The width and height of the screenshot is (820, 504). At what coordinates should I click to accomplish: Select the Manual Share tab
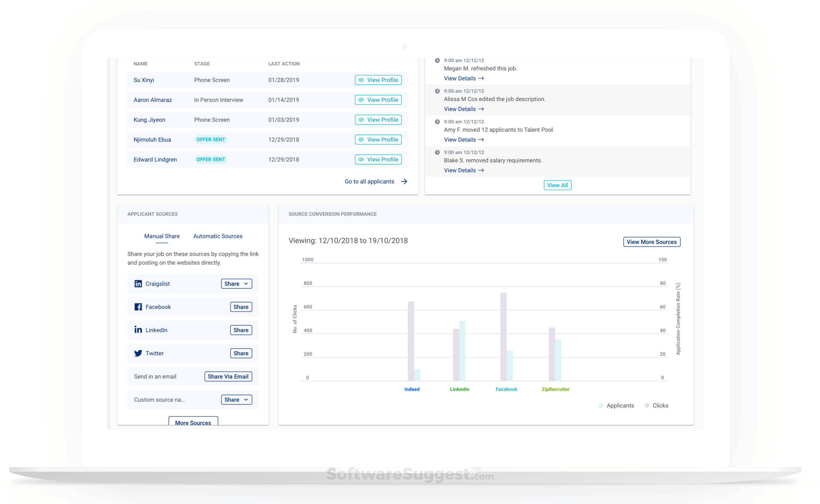162,236
